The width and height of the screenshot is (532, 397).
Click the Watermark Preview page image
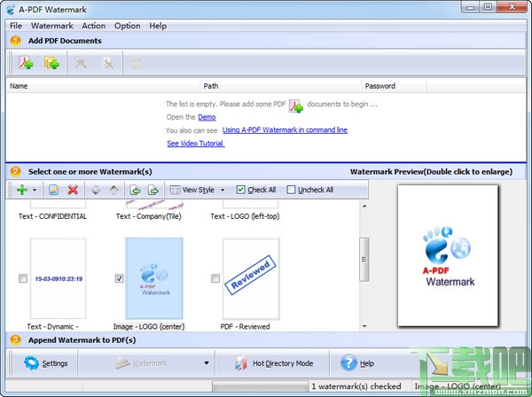[448, 255]
